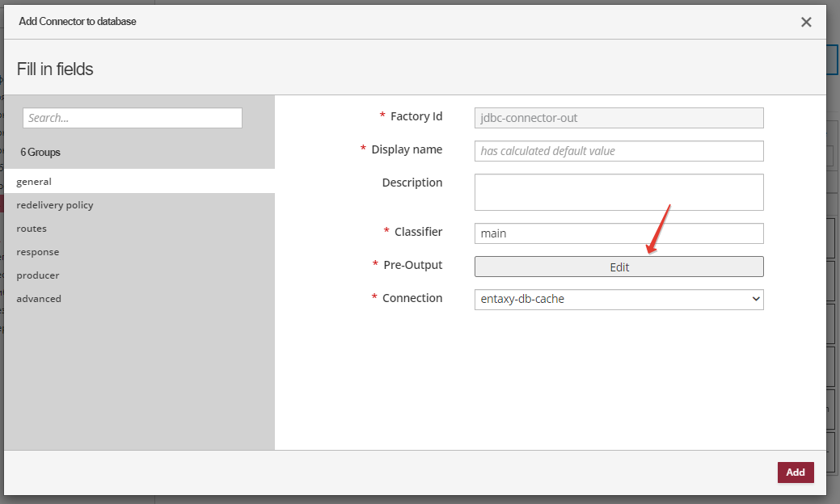The width and height of the screenshot is (840, 504).
Task: Click the Connection field label
Action: tap(412, 298)
